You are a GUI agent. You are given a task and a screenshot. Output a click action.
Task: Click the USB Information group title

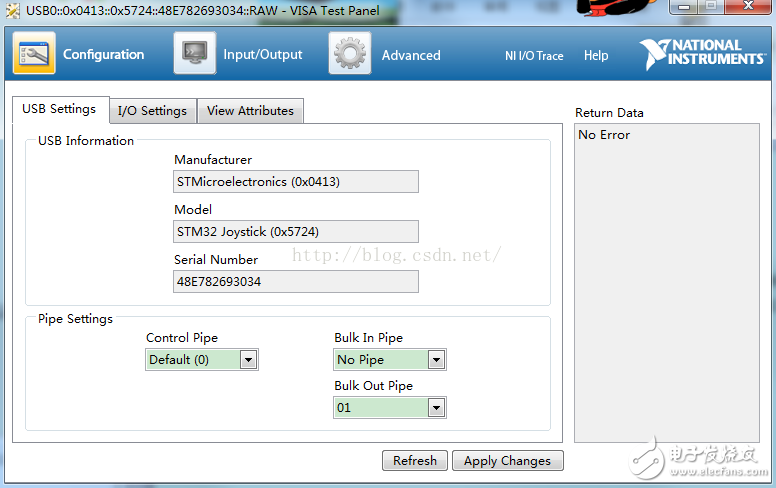coord(86,141)
